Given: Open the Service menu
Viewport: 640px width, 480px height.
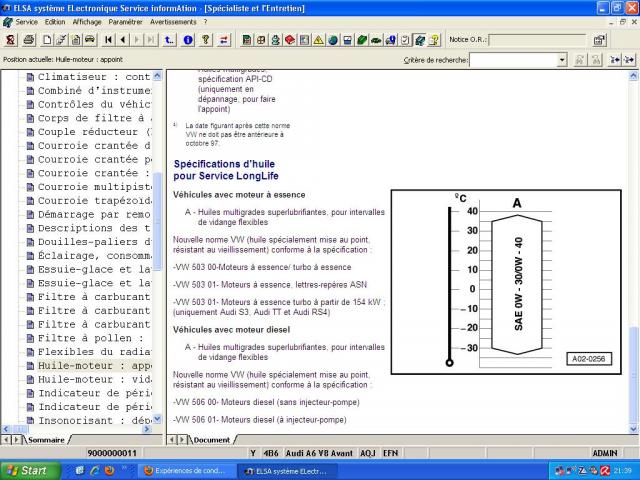Looking at the screenshot, I should click(26, 21).
